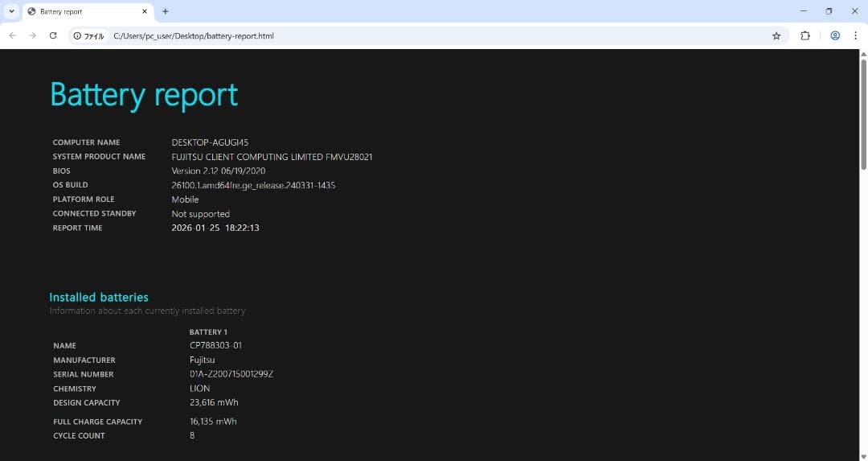Open the Extensions puzzle icon
The image size is (868, 461).
[x=805, y=35]
